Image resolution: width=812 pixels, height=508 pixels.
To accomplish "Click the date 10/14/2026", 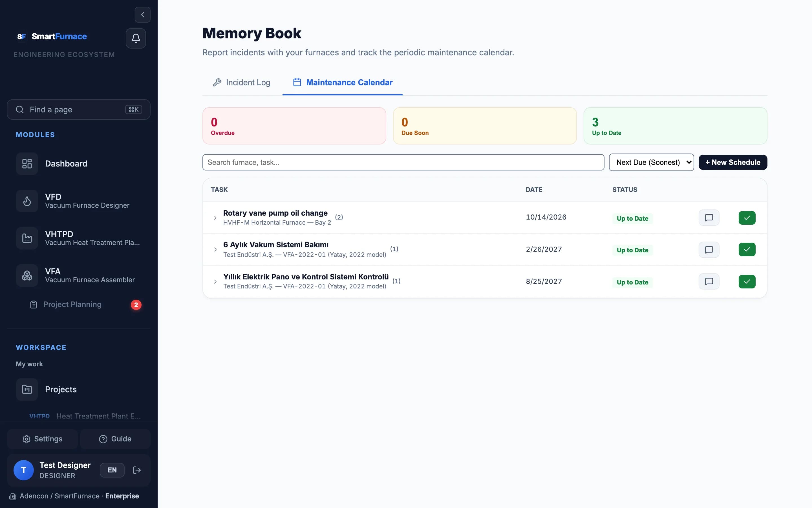I will pos(546,217).
